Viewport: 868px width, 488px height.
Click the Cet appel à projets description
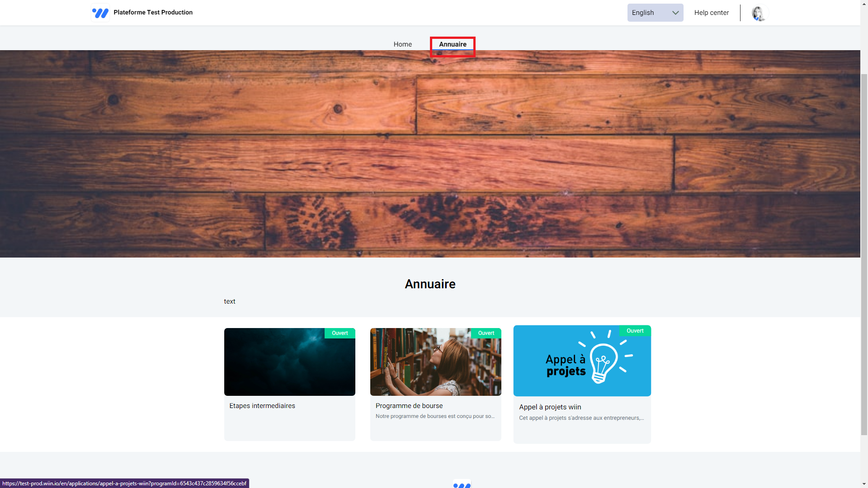581,418
